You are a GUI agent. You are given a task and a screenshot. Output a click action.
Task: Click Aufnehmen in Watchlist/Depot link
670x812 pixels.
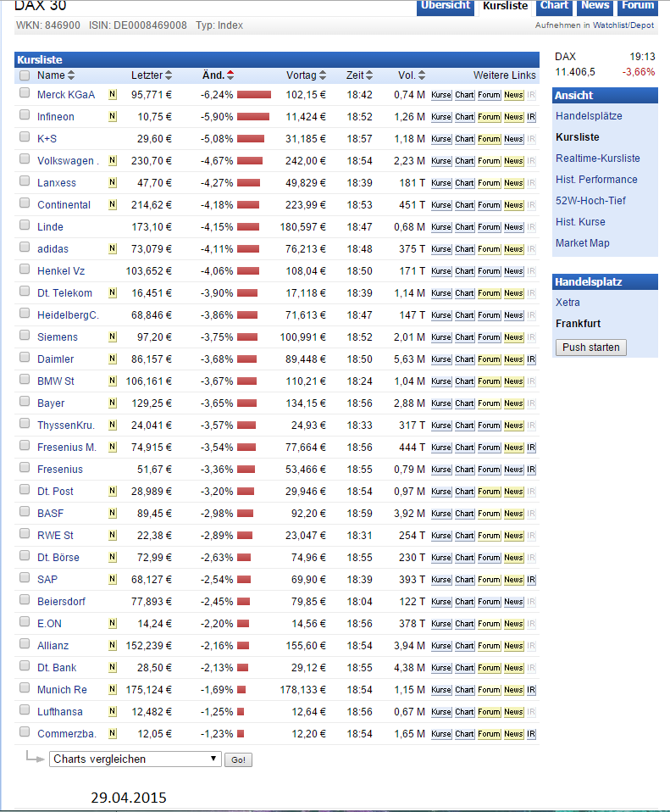[x=595, y=25]
